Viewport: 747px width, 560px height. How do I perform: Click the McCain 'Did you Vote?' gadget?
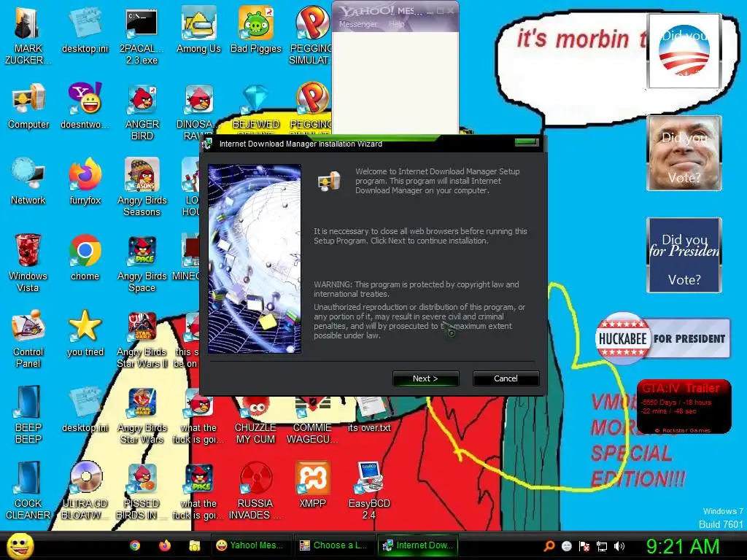tap(684, 153)
